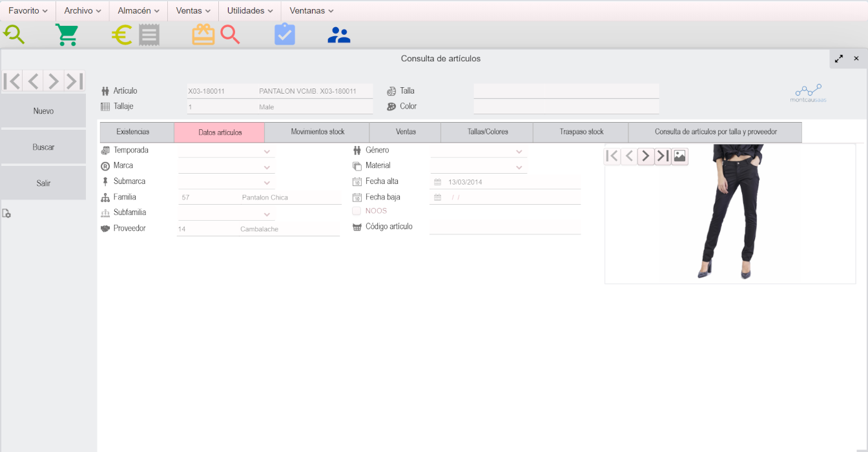The width and height of the screenshot is (868, 452).
Task: Click the Buscar button
Action: point(43,147)
